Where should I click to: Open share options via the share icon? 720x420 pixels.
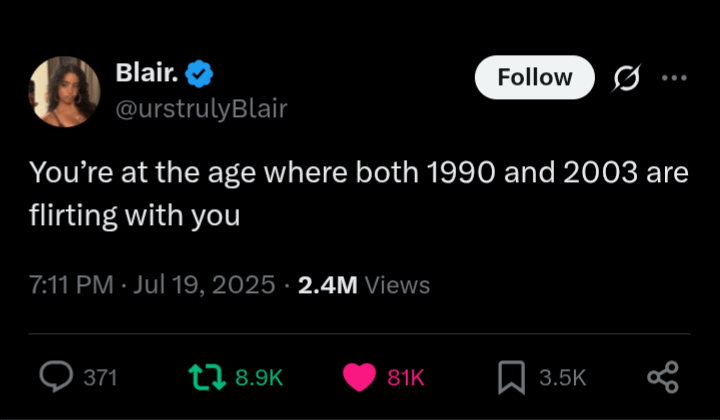click(662, 376)
